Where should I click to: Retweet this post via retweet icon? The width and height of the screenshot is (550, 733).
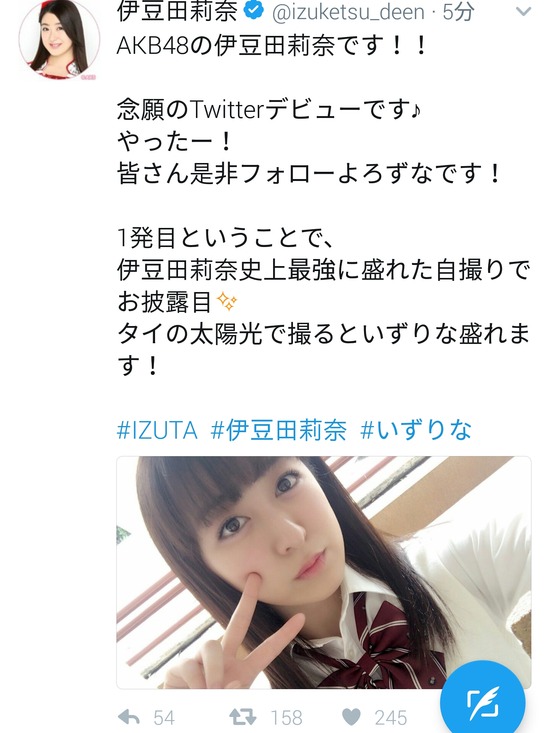click(243, 717)
